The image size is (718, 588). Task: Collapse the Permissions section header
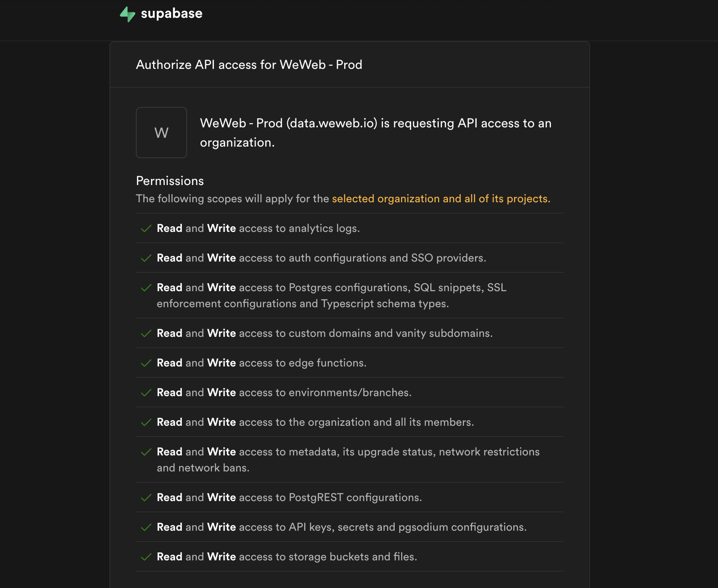pyautogui.click(x=169, y=181)
